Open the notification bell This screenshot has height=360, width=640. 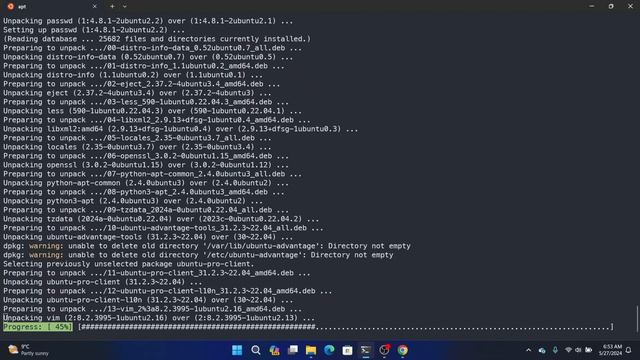coord(629,350)
